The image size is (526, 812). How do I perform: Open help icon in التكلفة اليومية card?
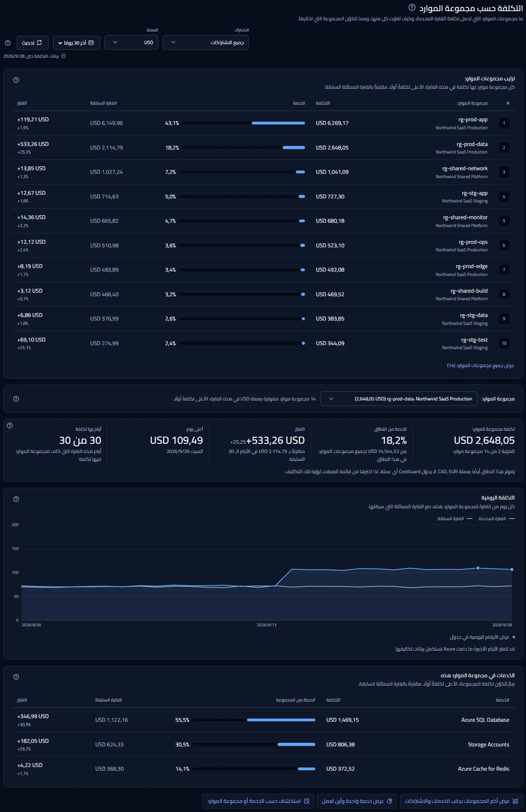point(16,499)
